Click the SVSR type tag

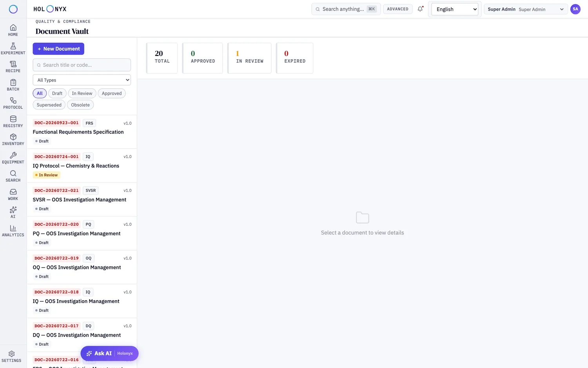[91, 190]
